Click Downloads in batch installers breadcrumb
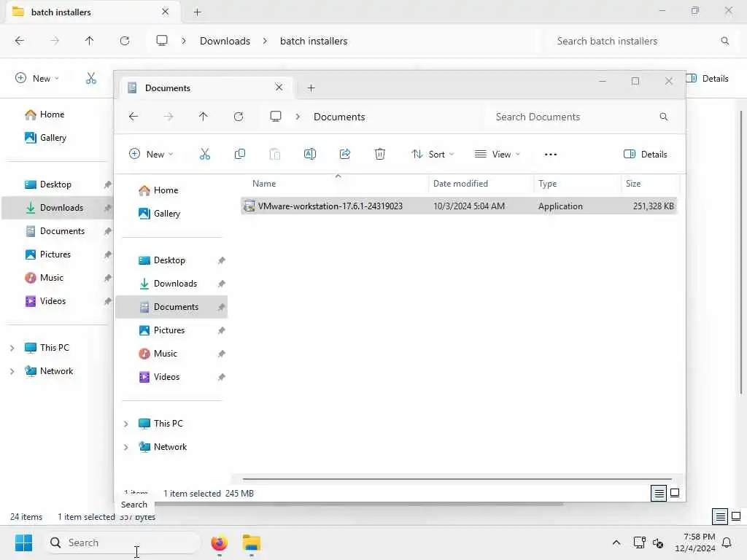Viewport: 747px width, 560px height. click(x=225, y=41)
